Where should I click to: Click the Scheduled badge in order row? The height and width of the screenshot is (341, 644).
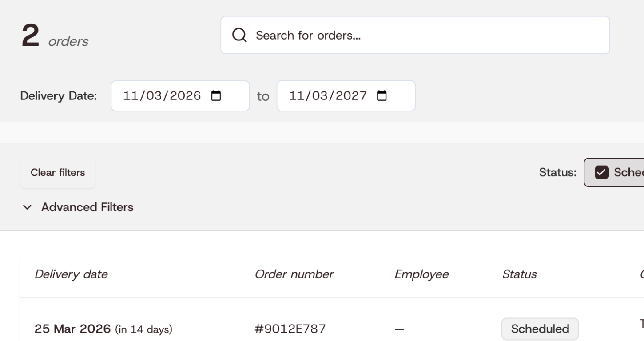540,329
